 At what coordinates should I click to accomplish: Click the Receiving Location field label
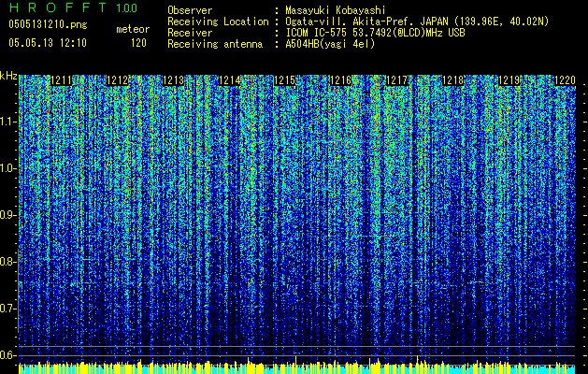(218, 22)
